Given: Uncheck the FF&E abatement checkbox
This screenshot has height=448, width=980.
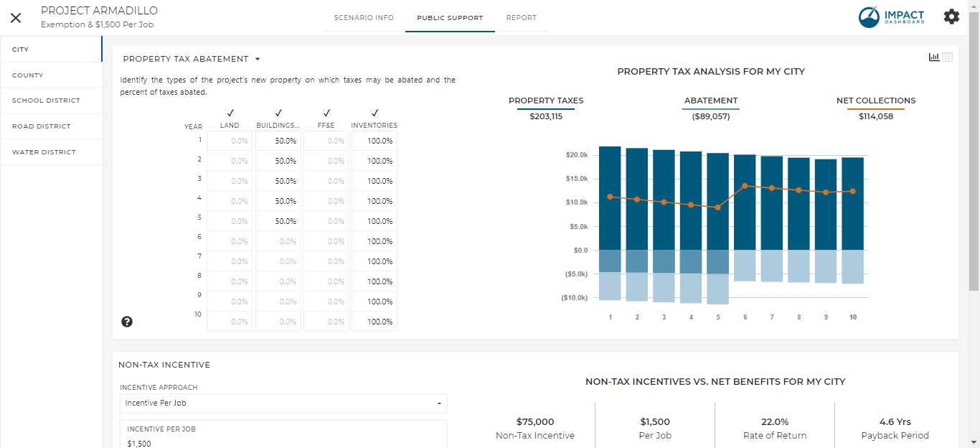Looking at the screenshot, I should [326, 113].
